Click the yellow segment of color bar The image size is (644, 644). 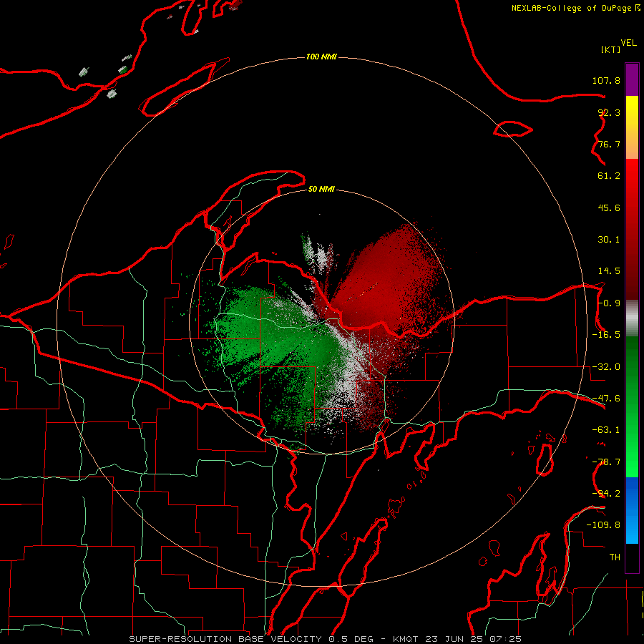pos(632,109)
